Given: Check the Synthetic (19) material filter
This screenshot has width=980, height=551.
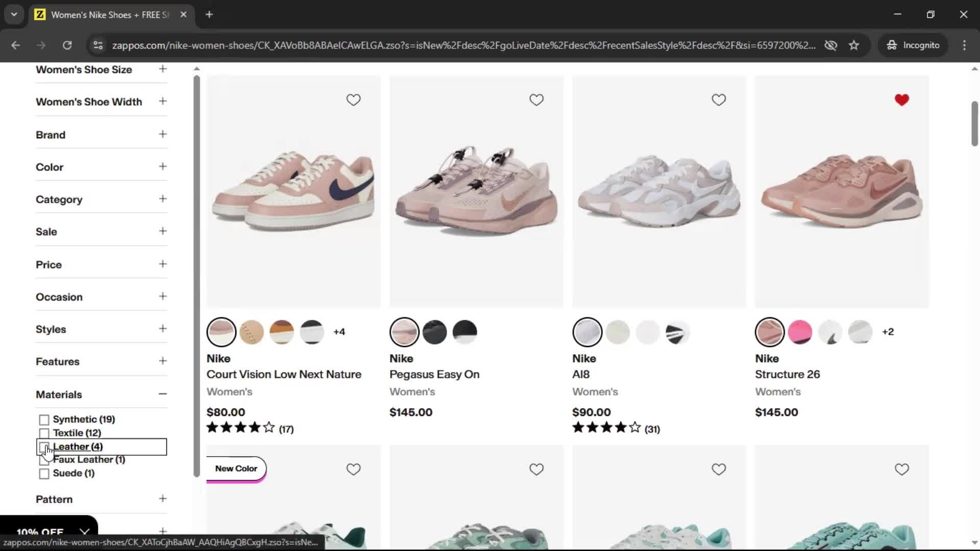Looking at the screenshot, I should (x=44, y=419).
